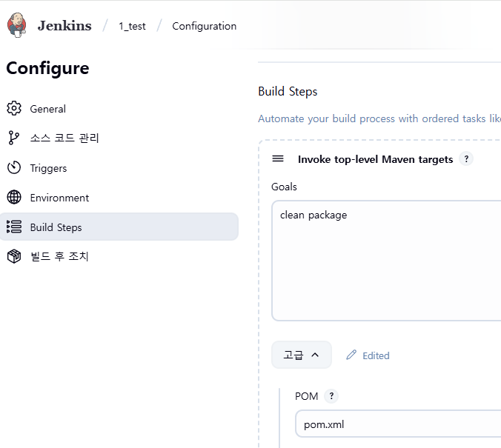Image resolution: width=501 pixels, height=448 pixels.
Task: Click the Jenkins butler logo icon
Action: point(17,25)
